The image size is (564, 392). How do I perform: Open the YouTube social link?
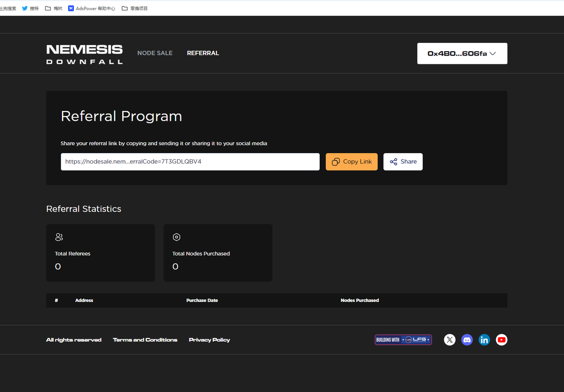501,340
